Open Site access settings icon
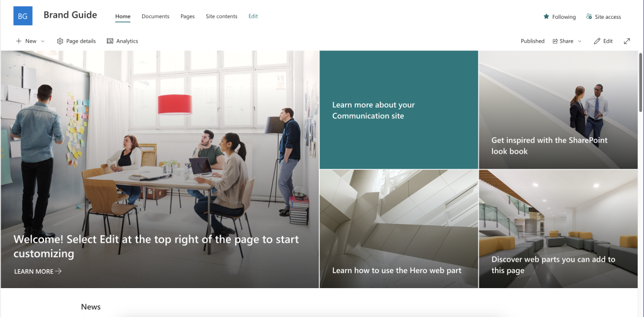The width and height of the screenshot is (644, 317). click(x=589, y=16)
